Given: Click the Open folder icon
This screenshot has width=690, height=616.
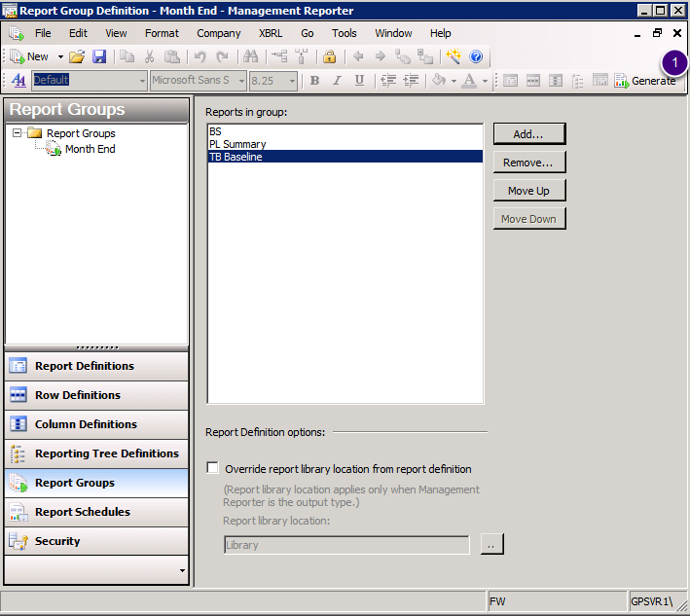Looking at the screenshot, I should (x=77, y=56).
